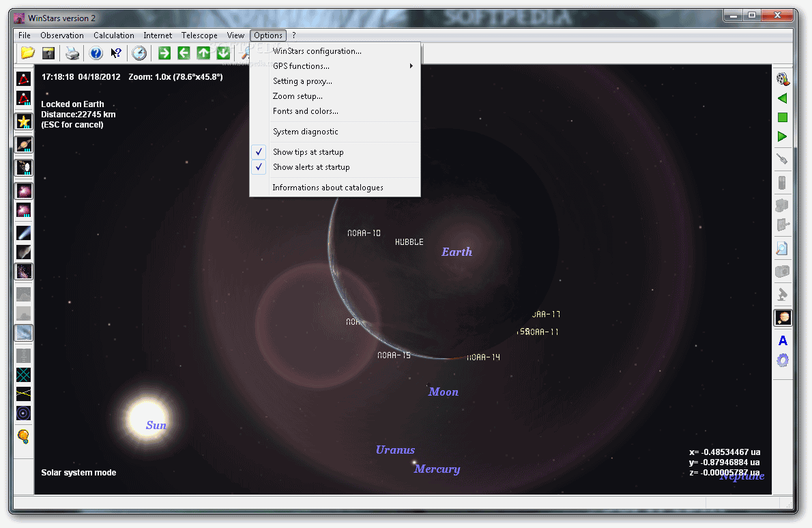Select Setting a proxy... entry
Viewport: 812px width, 528px height.
tap(335, 80)
